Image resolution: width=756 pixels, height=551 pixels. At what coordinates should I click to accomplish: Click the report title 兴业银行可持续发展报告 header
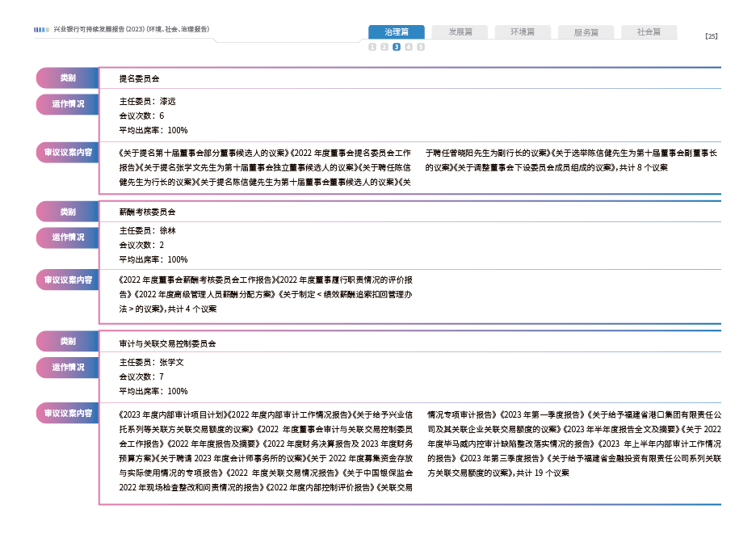131,30
